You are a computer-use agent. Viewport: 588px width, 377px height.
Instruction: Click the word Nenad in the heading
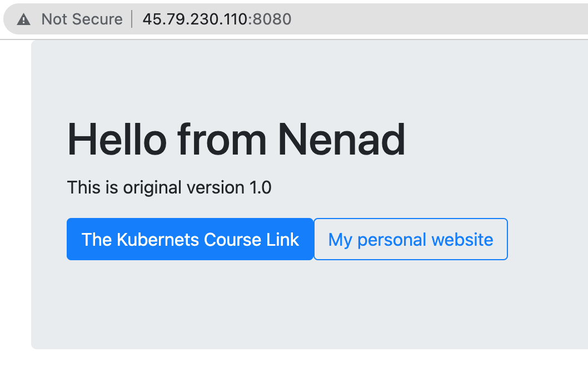[341, 140]
